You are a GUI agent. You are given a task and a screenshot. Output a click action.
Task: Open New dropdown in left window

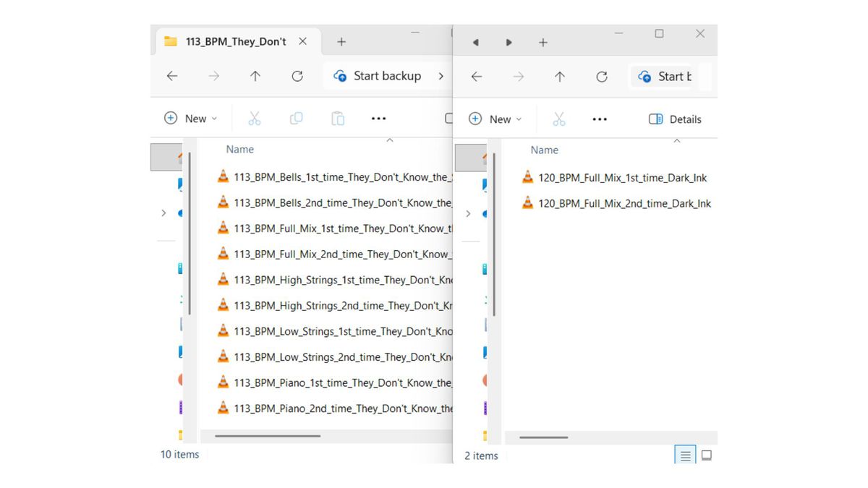191,119
